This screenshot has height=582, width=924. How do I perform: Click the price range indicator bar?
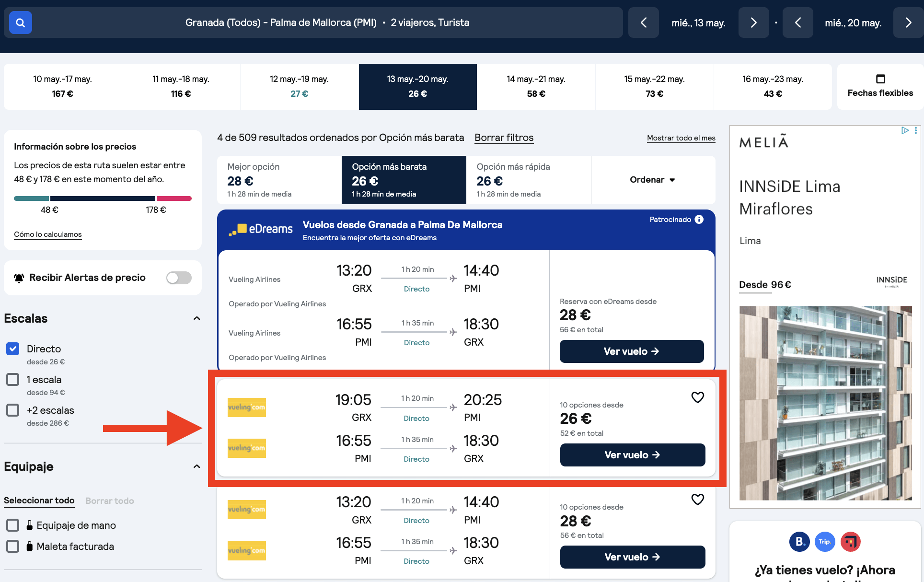pyautogui.click(x=103, y=198)
